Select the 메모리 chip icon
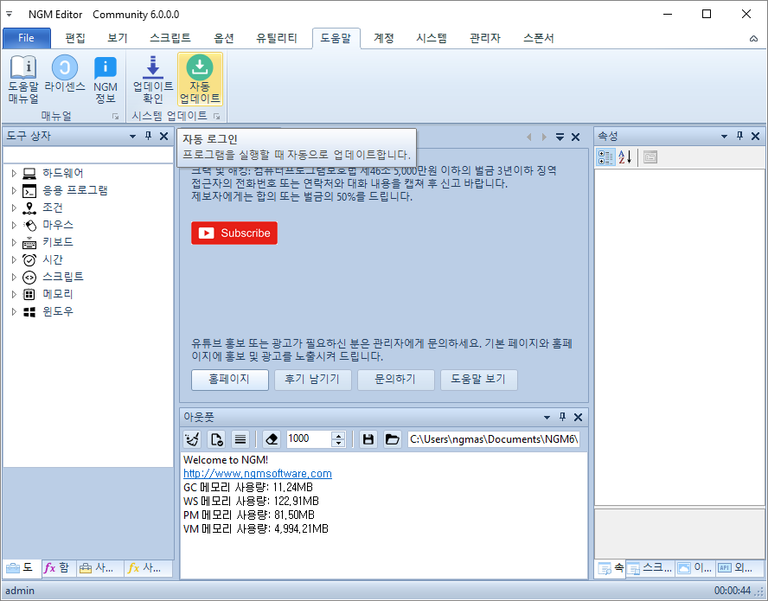Viewport: 768px width, 601px height. 29,294
